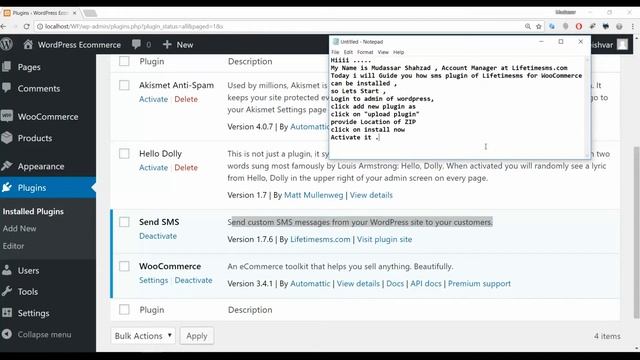Open Users in the sidebar

tap(29, 270)
